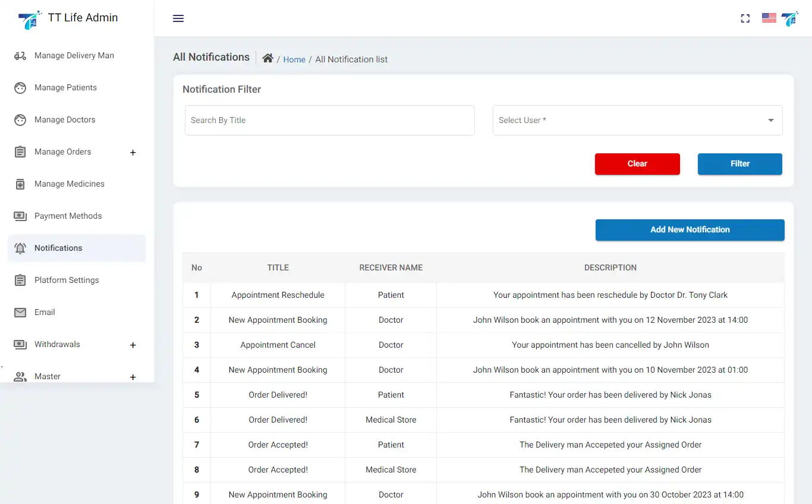Open Manage Patients in sidebar
The height and width of the screenshot is (504, 812).
coord(65,88)
